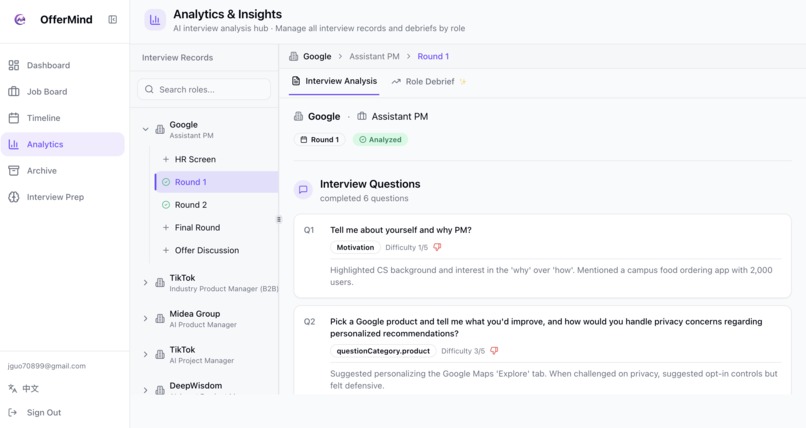Click Round 1 in the breadcrumb

[433, 57]
